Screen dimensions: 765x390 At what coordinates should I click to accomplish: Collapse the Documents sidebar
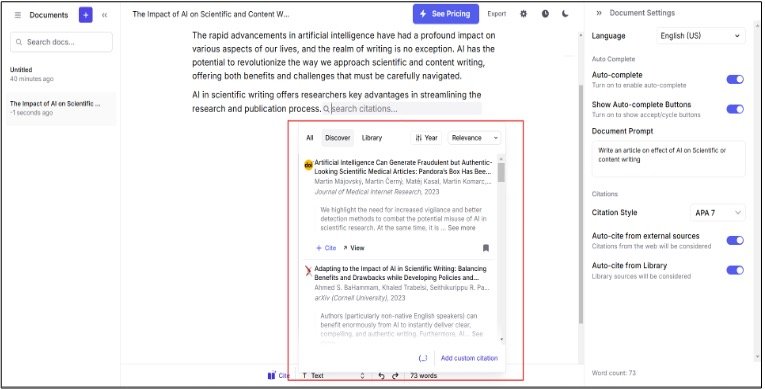pyautogui.click(x=104, y=15)
